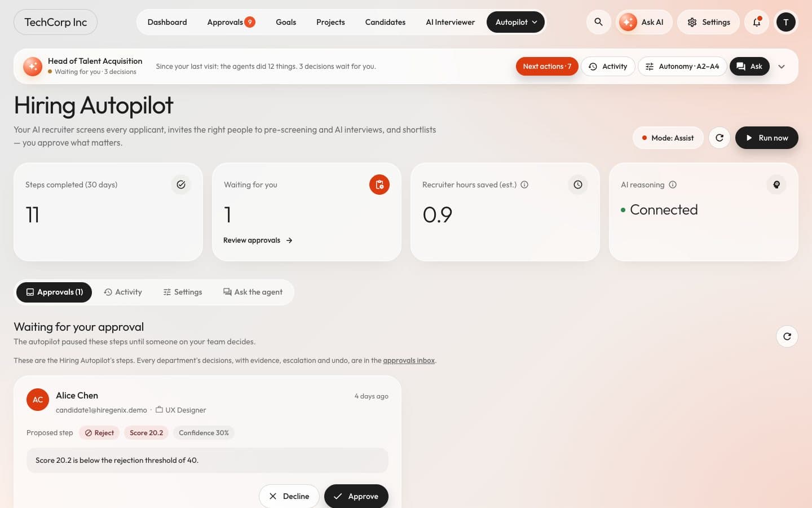Image resolution: width=812 pixels, height=508 pixels.
Task: Switch to the Activity tab below the cards
Action: [123, 292]
